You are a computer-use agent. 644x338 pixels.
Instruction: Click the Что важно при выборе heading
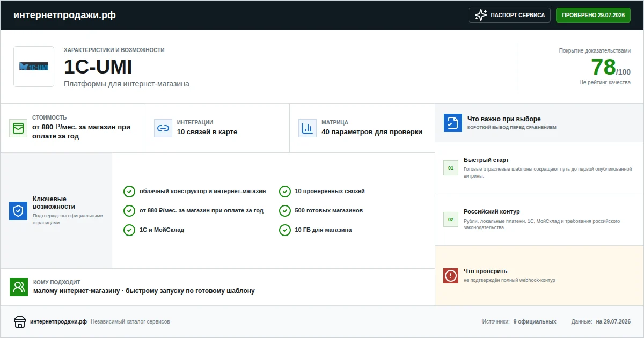(x=504, y=119)
